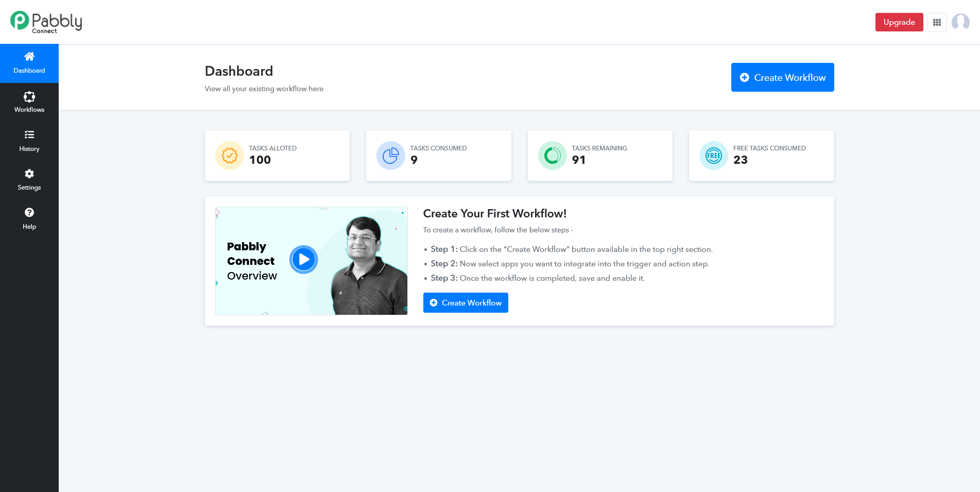Screen dimensions: 980x492
Task: Open Settings in sidebar
Action: click(x=29, y=180)
